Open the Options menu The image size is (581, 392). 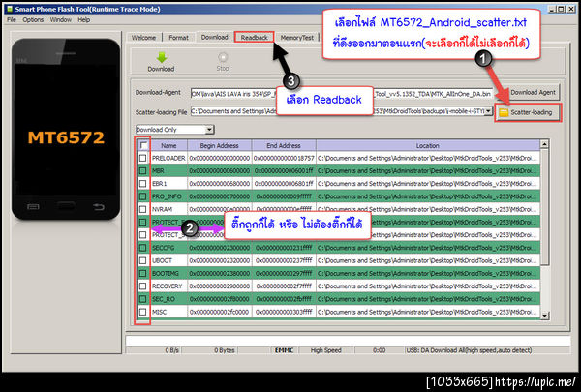tap(33, 20)
